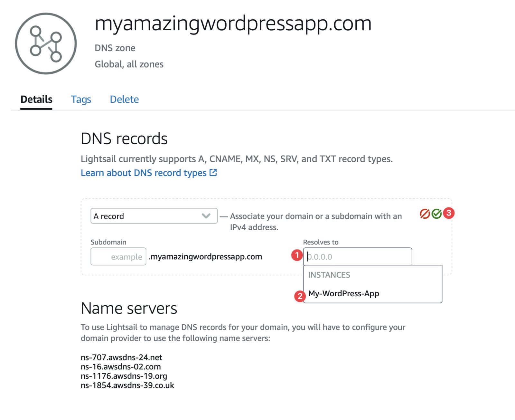
Task: Switch to the Details tab
Action: pos(36,99)
